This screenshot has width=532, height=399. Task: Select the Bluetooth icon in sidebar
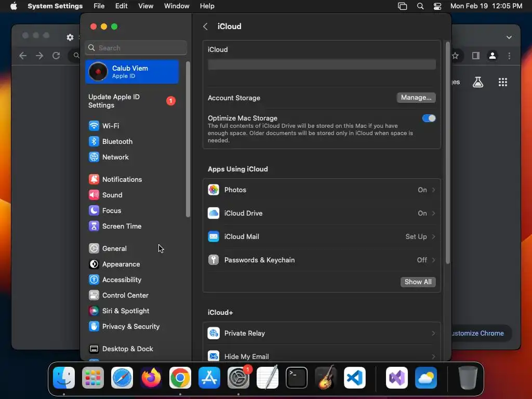click(x=94, y=141)
